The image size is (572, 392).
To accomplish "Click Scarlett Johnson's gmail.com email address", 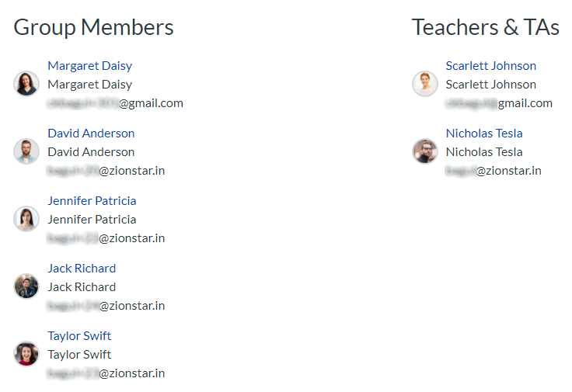I will (498, 102).
